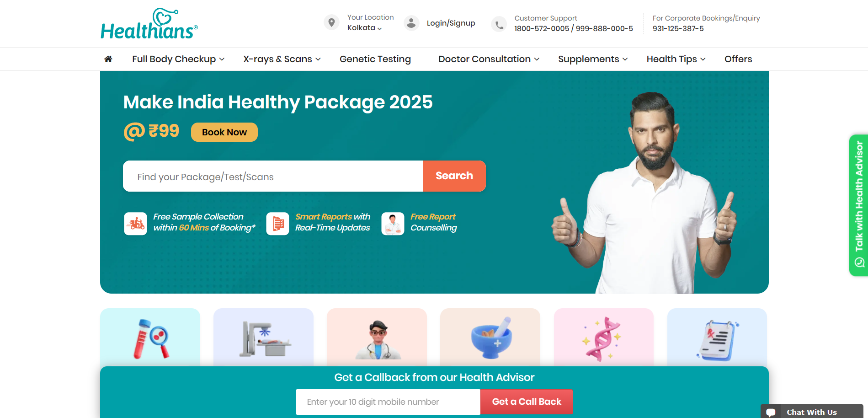Click the orange Search button
This screenshot has height=418, width=868.
[x=454, y=176]
